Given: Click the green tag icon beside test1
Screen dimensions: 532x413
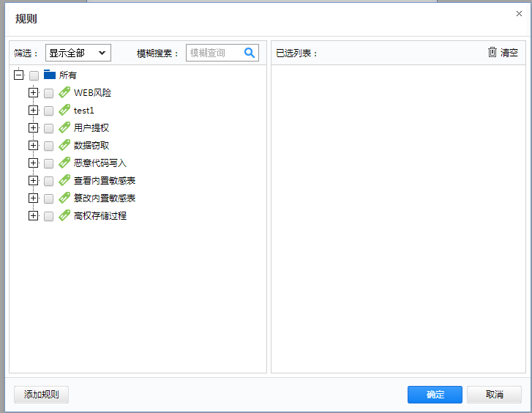Looking at the screenshot, I should (64, 110).
